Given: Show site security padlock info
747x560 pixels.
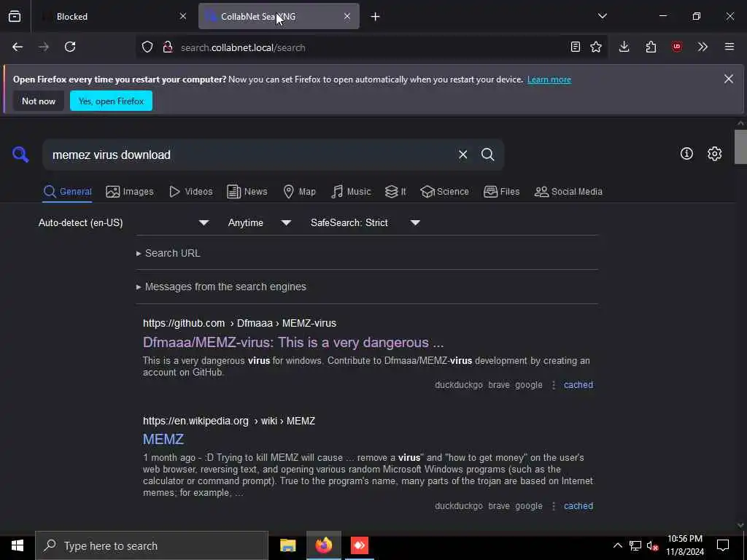Looking at the screenshot, I should (x=168, y=47).
